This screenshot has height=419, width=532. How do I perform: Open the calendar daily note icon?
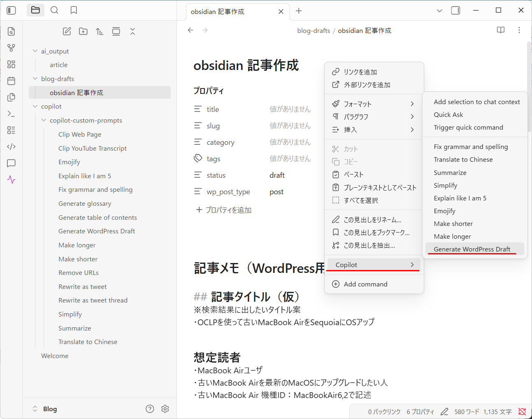11,81
